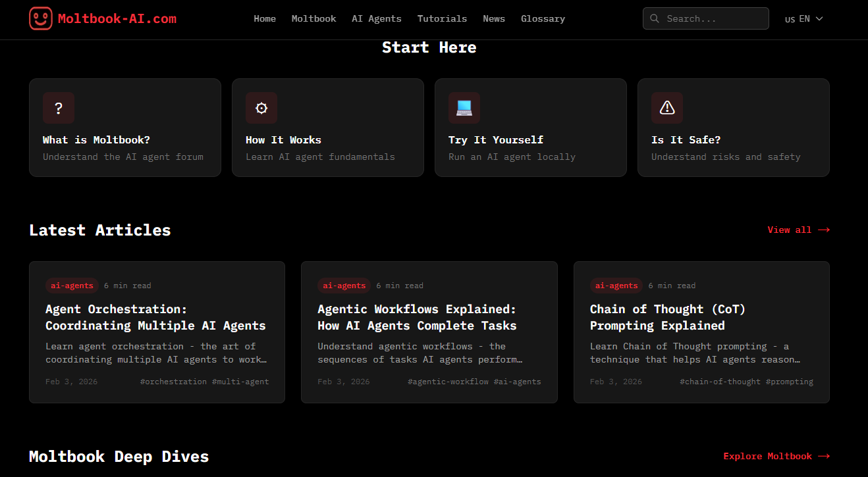
Task: Open the Agent Orchestration article title
Action: coord(155,317)
